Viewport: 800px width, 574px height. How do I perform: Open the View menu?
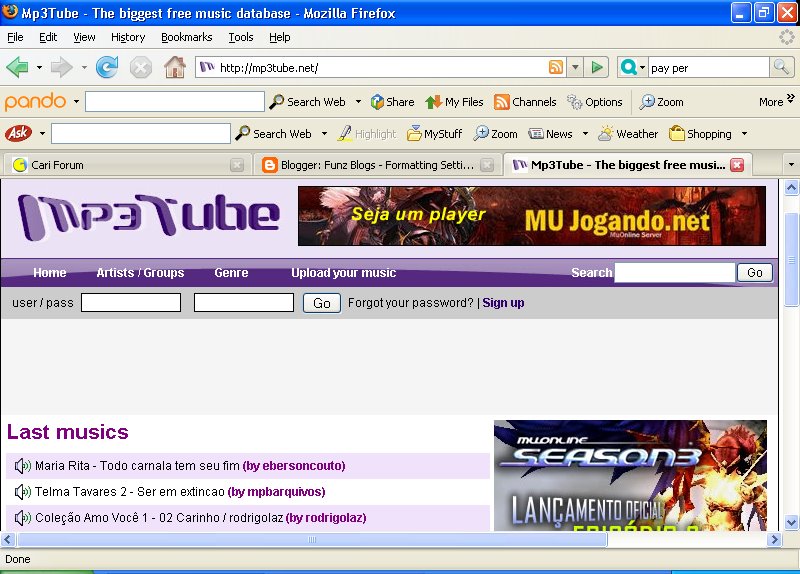point(84,37)
